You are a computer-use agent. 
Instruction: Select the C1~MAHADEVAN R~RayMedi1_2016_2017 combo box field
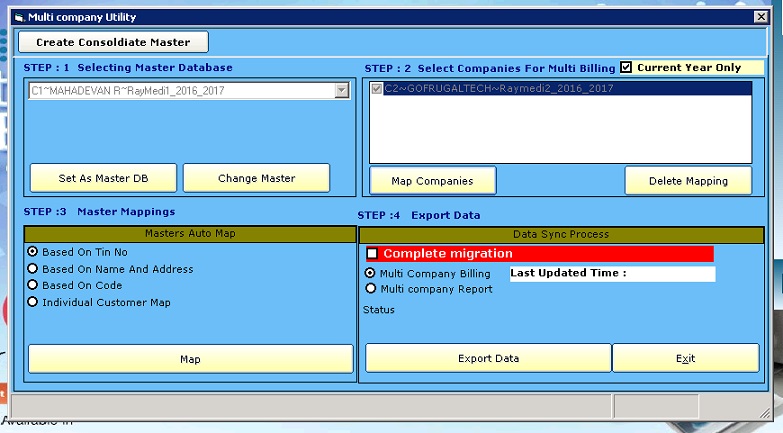(x=189, y=90)
